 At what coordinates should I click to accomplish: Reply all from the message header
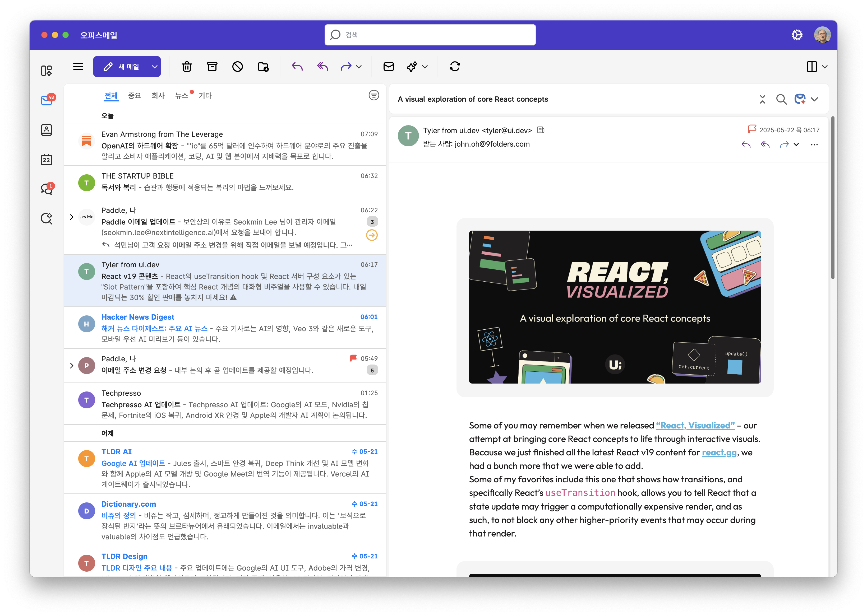click(x=765, y=144)
